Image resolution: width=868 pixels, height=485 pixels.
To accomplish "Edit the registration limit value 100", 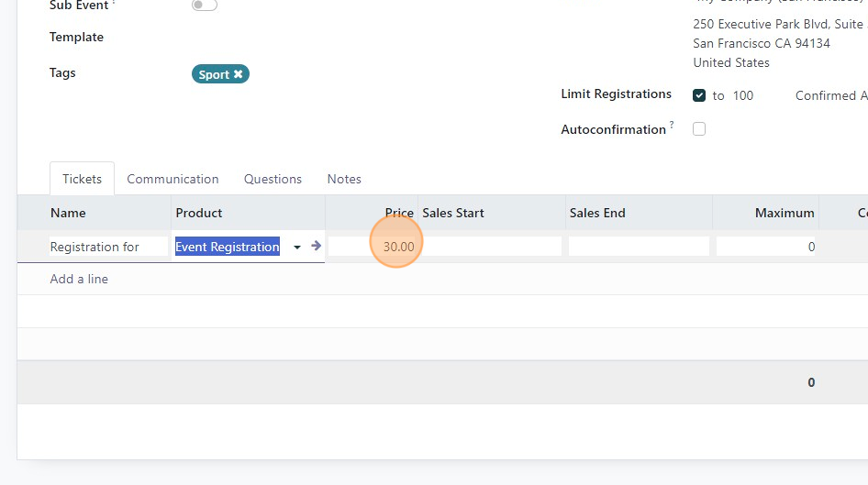I will point(743,95).
